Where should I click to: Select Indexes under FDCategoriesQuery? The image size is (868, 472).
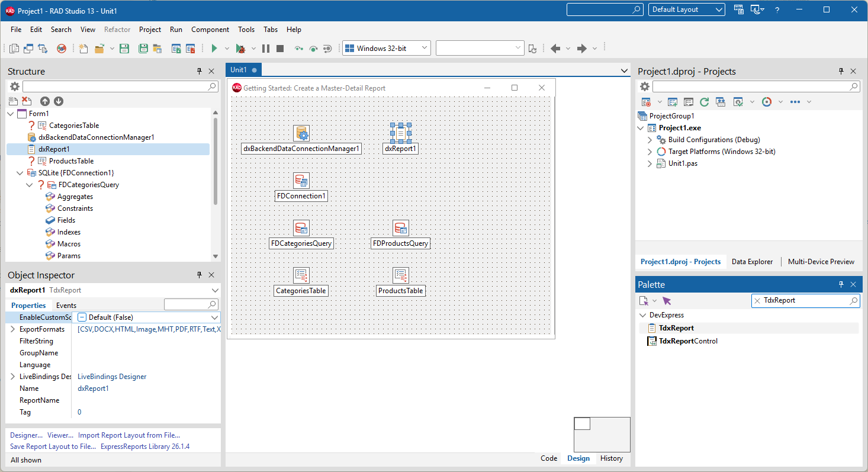pyautogui.click(x=69, y=232)
